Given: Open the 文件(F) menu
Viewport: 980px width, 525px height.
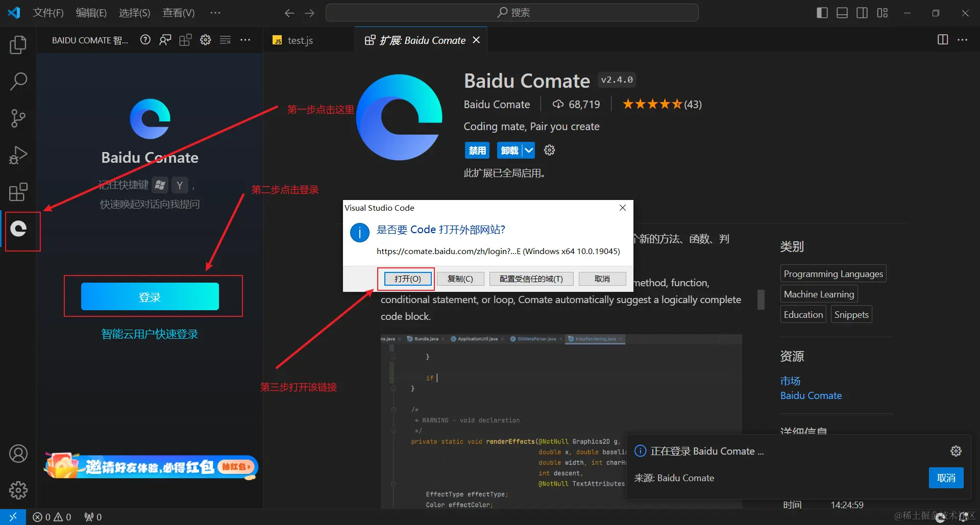Looking at the screenshot, I should (48, 13).
